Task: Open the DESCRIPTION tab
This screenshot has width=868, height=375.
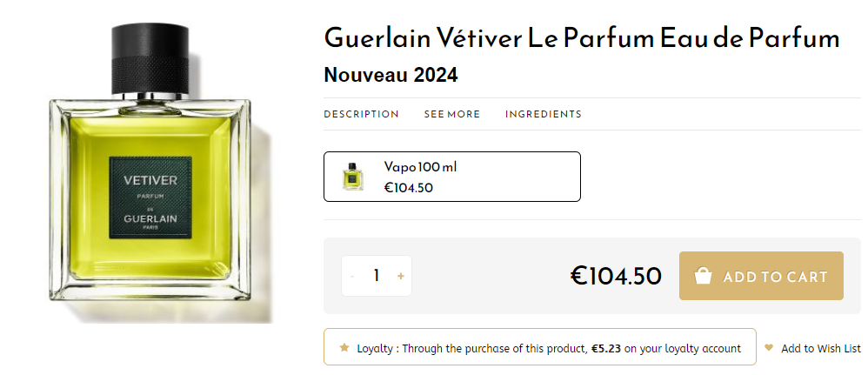Action: click(361, 114)
